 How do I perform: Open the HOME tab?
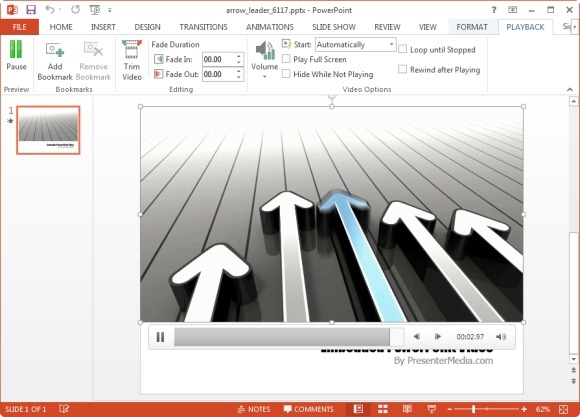tap(61, 27)
